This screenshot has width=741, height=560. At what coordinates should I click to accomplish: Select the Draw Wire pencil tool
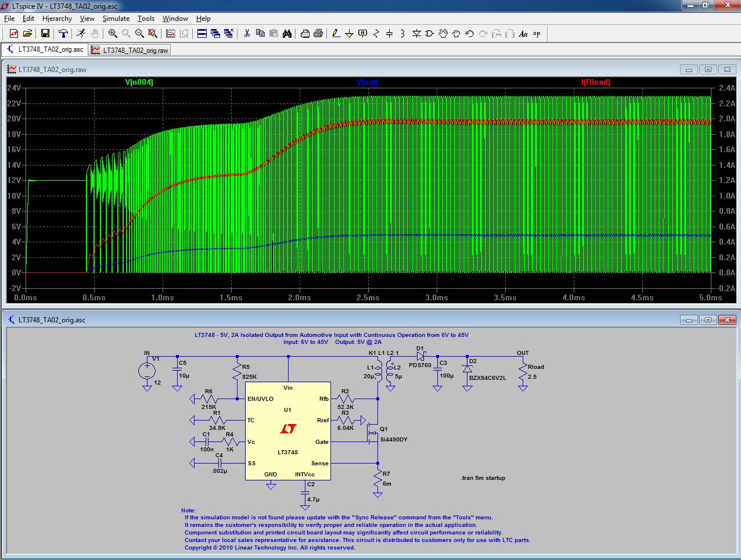pos(336,34)
